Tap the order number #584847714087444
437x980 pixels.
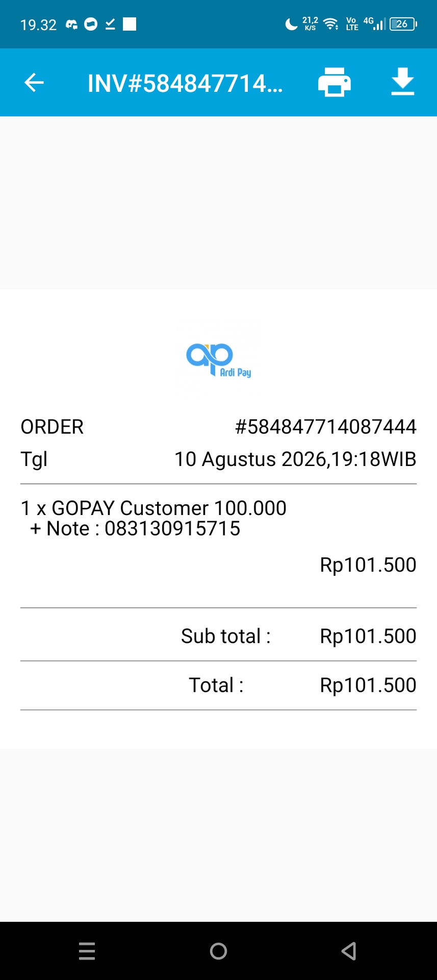pos(325,427)
